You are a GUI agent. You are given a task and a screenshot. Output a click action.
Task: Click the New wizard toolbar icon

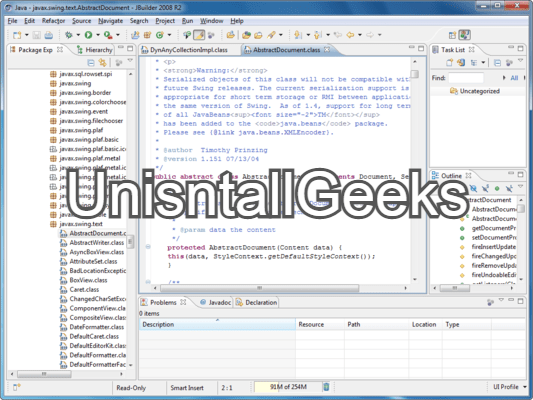click(x=17, y=35)
